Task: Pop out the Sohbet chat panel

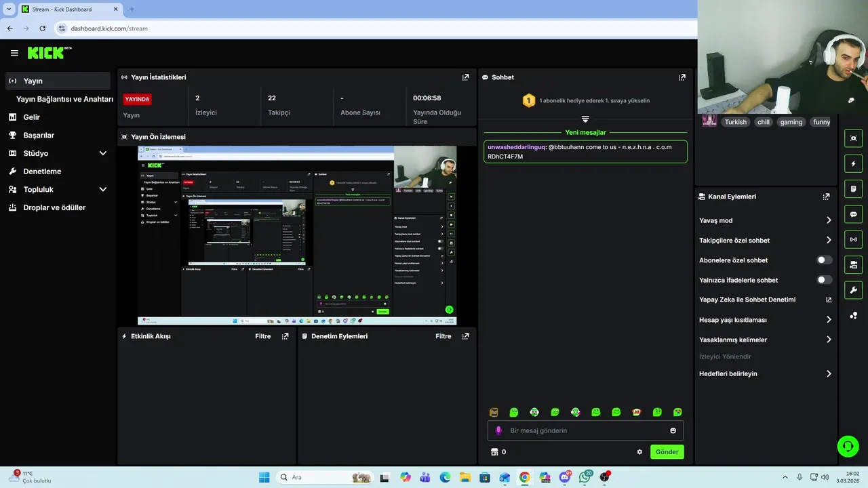Action: pos(682,77)
